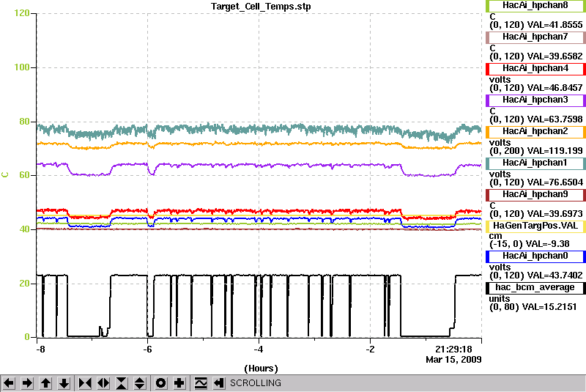This screenshot has width=586, height=392.
Task: Select the HacAi_hpchan4 red legend entry
Action: click(535, 69)
